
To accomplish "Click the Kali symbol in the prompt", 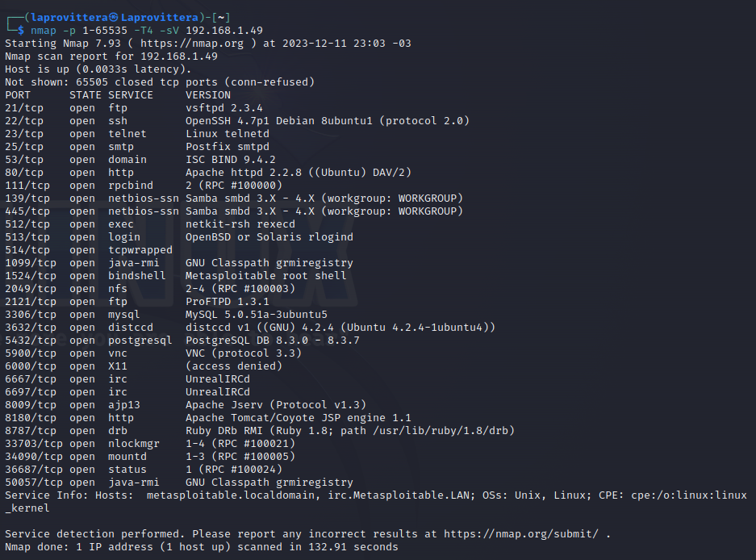I will click(x=113, y=18).
